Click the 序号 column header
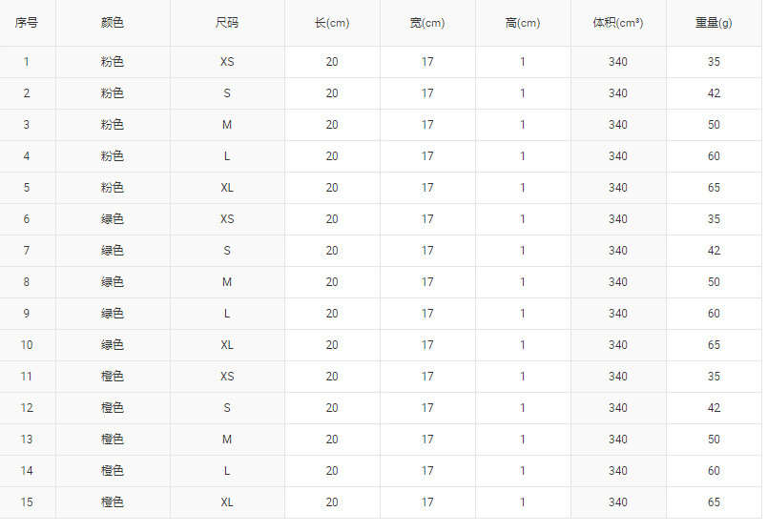767x532 pixels. point(27,23)
